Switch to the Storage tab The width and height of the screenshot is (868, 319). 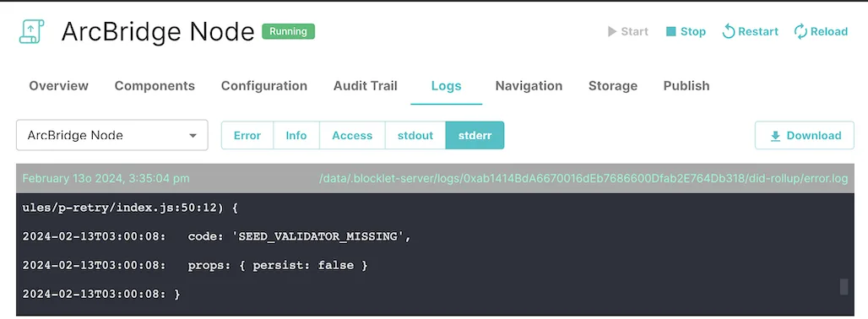pyautogui.click(x=613, y=86)
